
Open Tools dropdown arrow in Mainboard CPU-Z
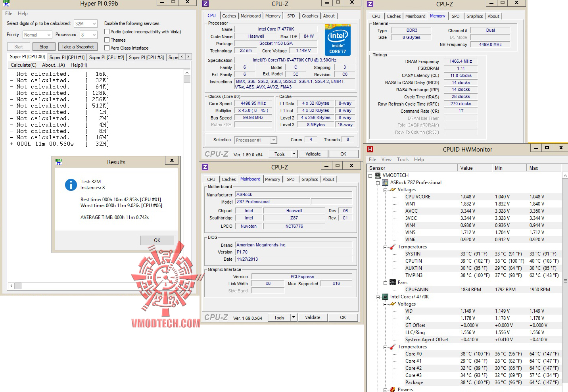coord(294,317)
